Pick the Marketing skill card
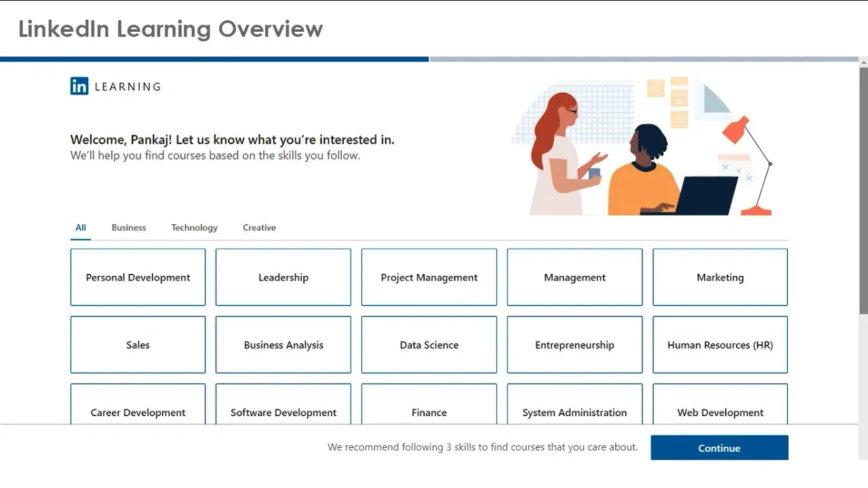Viewport: 868px width, 488px height. coord(720,277)
